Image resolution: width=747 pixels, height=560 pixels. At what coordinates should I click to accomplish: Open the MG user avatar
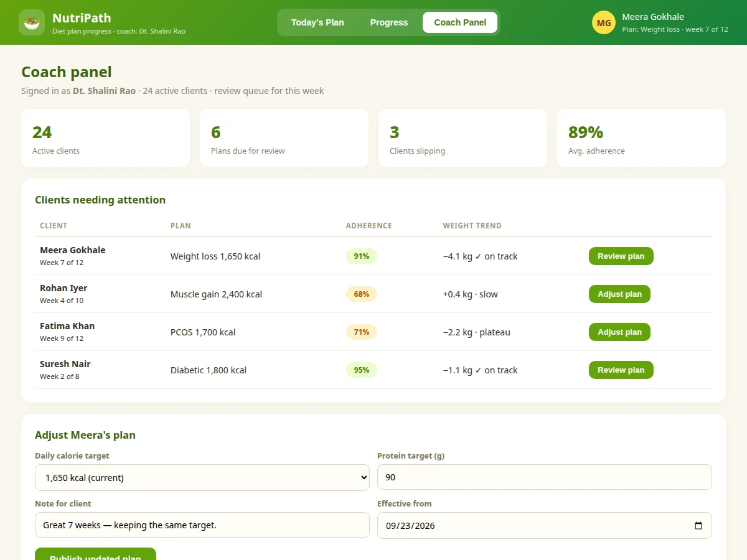(604, 22)
